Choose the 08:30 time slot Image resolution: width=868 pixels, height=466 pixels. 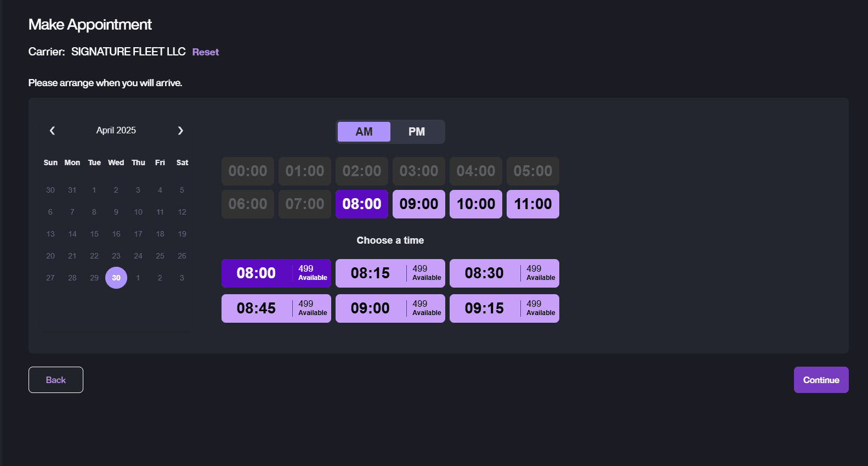(504, 273)
